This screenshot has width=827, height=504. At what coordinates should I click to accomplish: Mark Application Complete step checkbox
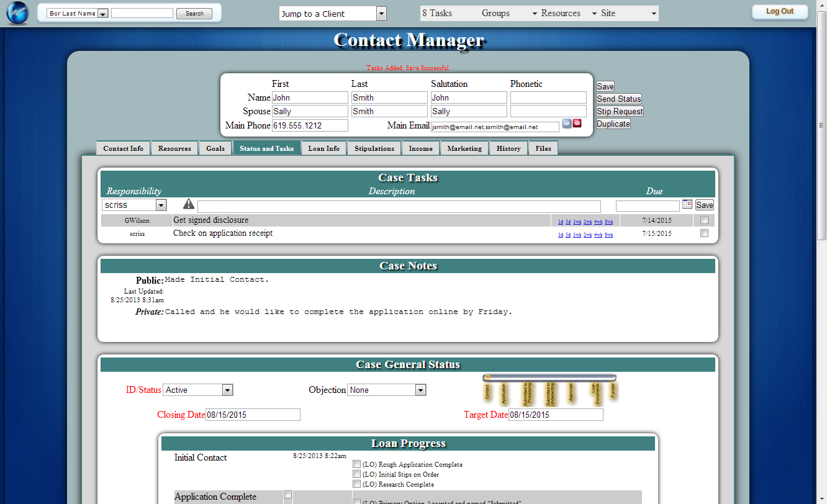click(287, 495)
